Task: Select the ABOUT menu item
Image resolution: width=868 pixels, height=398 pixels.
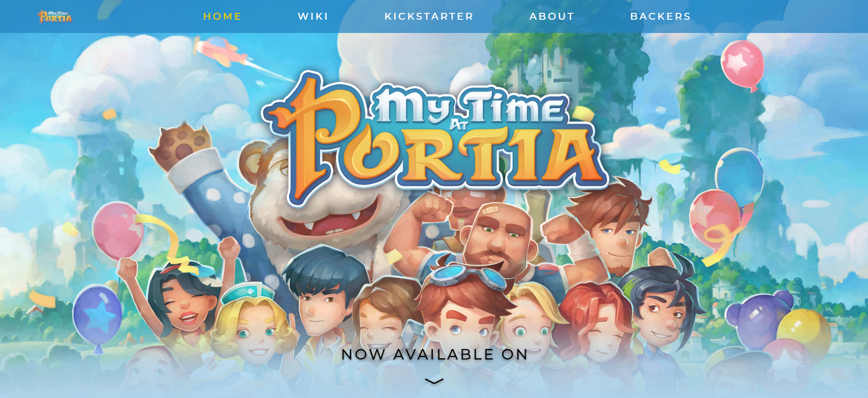Action: tap(552, 16)
